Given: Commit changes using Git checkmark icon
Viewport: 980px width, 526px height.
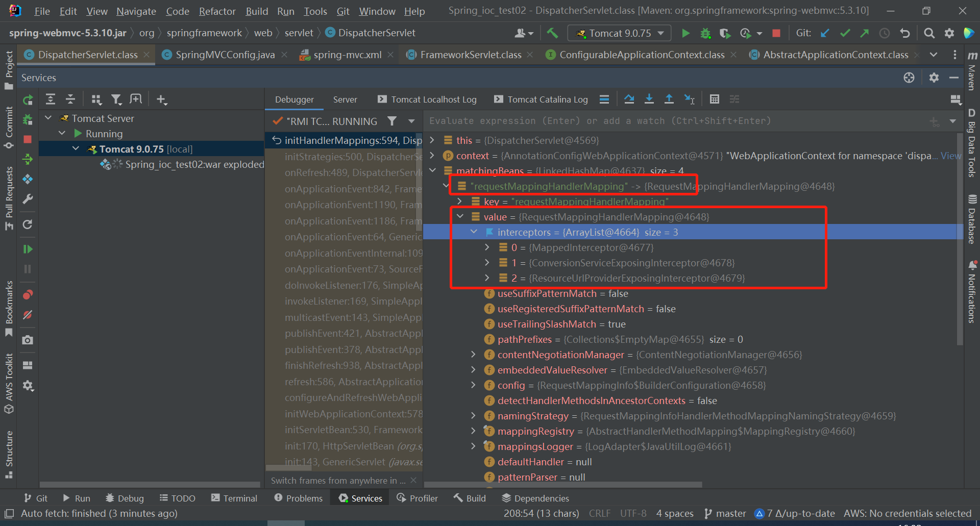Looking at the screenshot, I should tap(845, 33).
